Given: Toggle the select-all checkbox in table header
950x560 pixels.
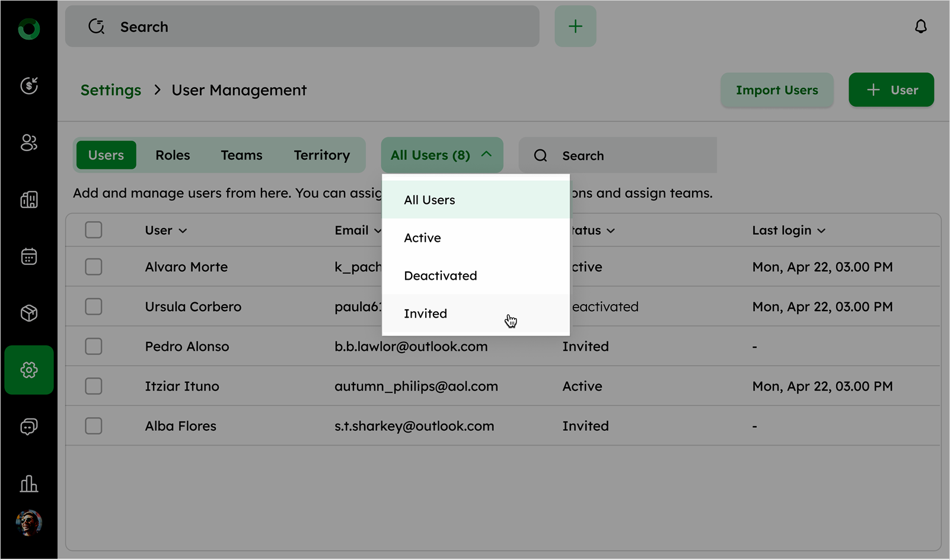Looking at the screenshot, I should pos(94,230).
